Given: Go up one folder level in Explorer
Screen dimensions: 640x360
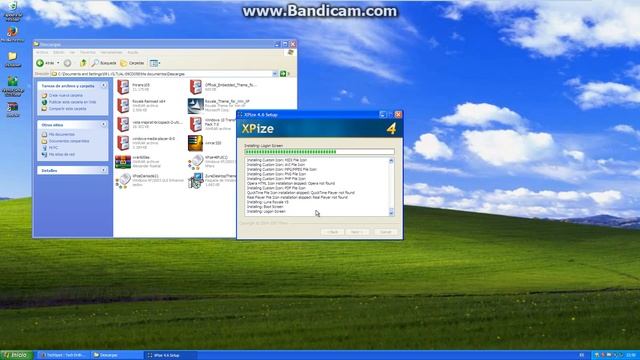Looking at the screenshot, I should 83,63.
